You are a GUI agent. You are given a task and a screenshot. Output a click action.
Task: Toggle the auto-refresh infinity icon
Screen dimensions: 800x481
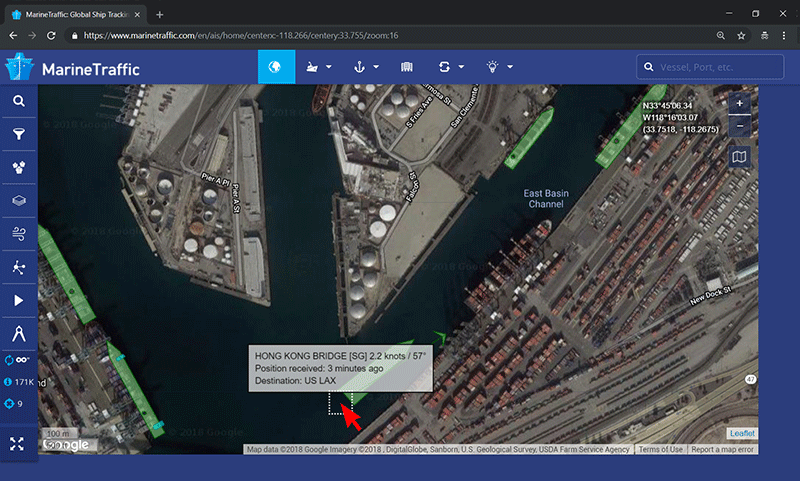tap(17, 360)
